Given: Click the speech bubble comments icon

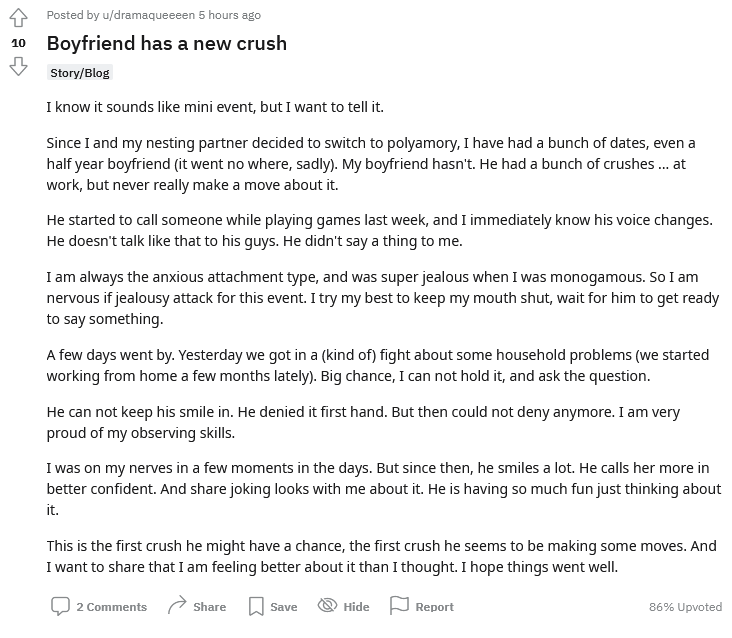Looking at the screenshot, I should [60, 606].
